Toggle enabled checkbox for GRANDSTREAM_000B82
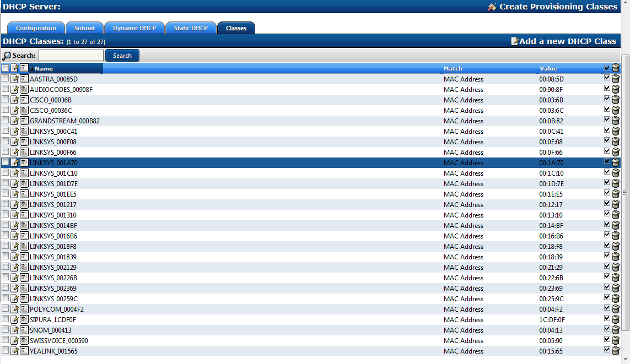The image size is (630, 364). [x=607, y=119]
